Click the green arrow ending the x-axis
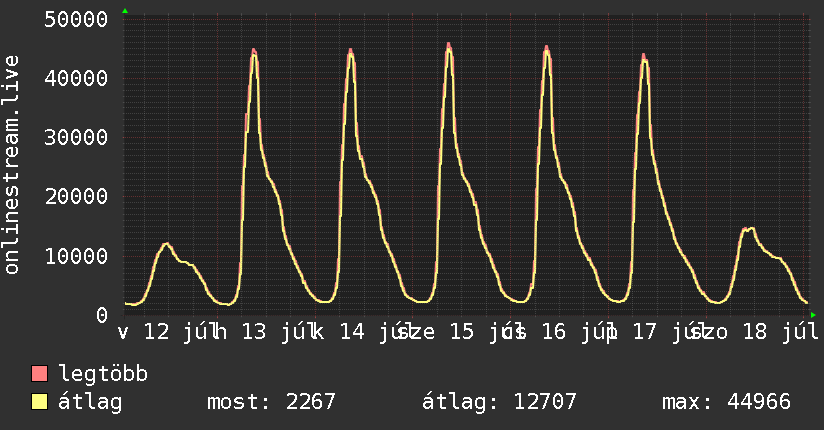 click(x=813, y=315)
